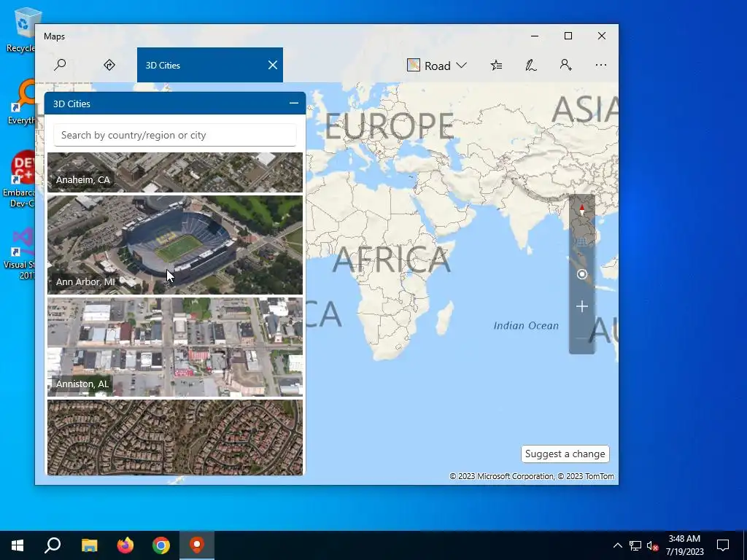Open the notification center icon
This screenshot has height=560, width=747.
coord(723,545)
